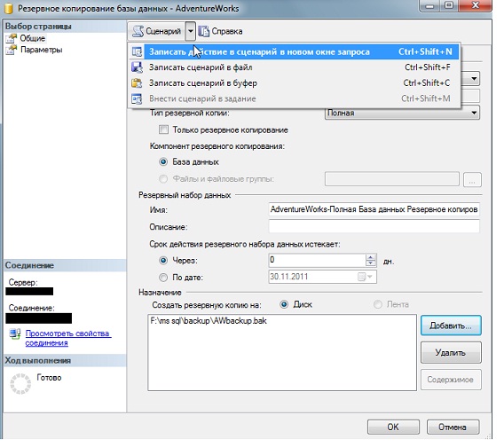
Task: Select the Общие page
Action: pos(32,38)
